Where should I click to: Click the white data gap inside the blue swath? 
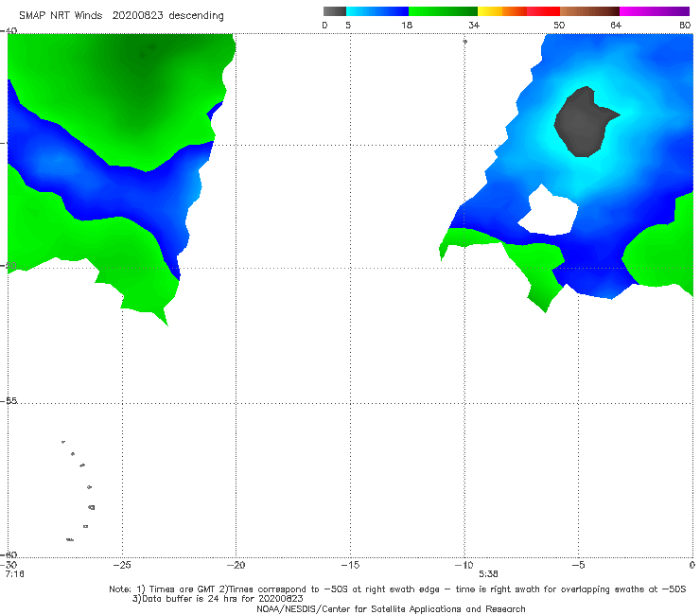550,212
